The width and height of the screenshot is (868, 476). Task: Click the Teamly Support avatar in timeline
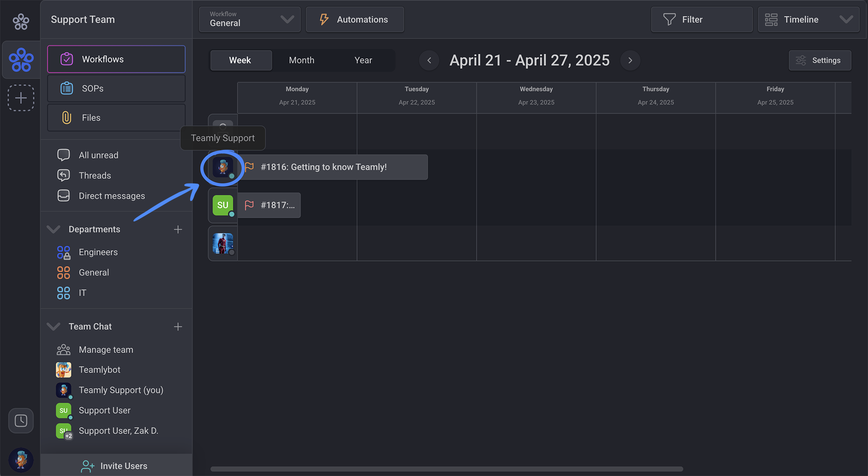pyautogui.click(x=223, y=167)
